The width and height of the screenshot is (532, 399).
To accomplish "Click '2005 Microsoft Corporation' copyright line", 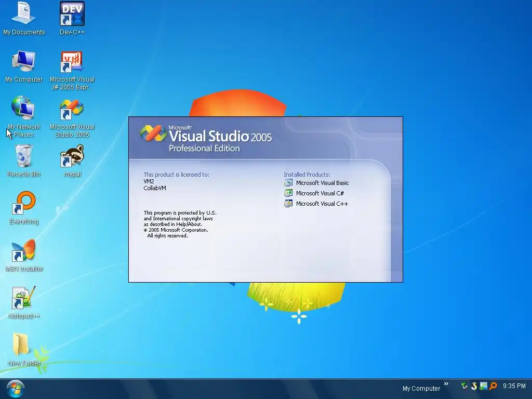I will [x=176, y=230].
